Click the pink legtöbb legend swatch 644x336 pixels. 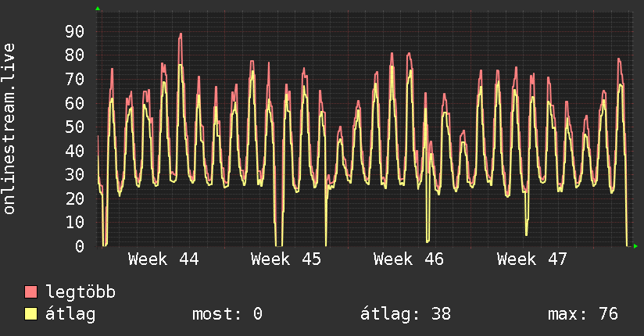click(30, 292)
